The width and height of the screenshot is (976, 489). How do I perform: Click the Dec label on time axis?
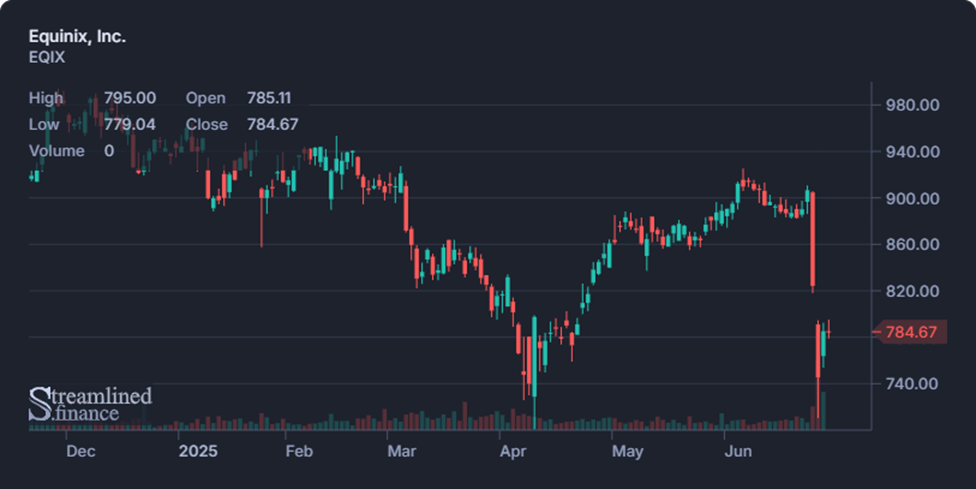(x=80, y=451)
